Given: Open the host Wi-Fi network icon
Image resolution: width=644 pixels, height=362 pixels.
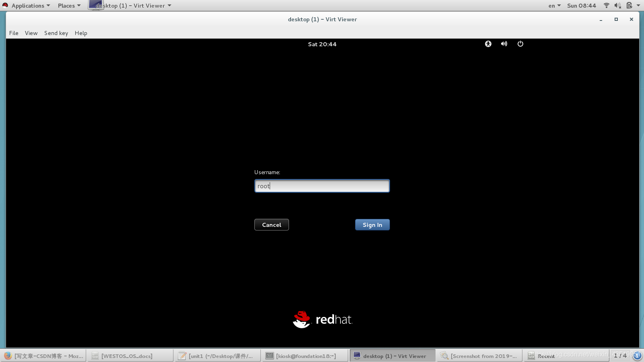Looking at the screenshot, I should pos(607,6).
